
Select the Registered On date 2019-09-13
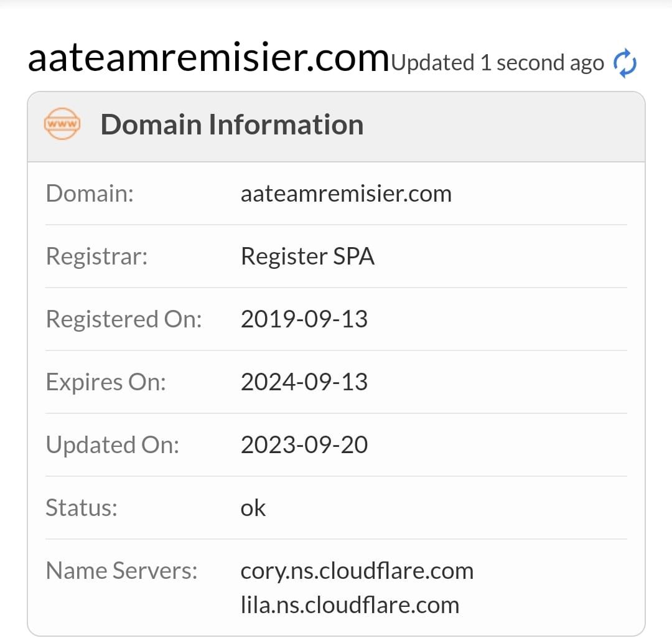click(304, 319)
